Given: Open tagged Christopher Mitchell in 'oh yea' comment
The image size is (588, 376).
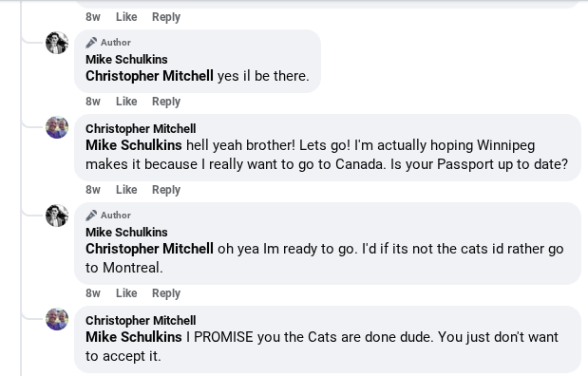Looking at the screenshot, I should [149, 249].
